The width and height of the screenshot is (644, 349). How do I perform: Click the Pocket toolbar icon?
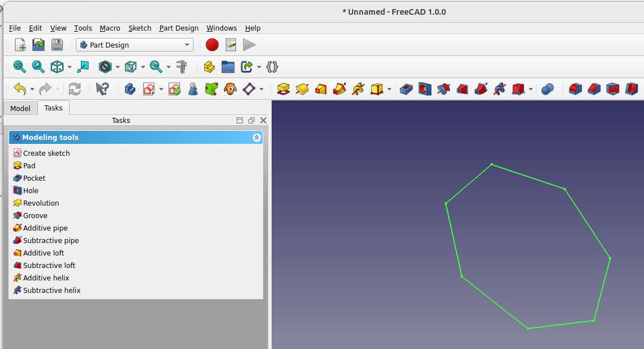[406, 89]
